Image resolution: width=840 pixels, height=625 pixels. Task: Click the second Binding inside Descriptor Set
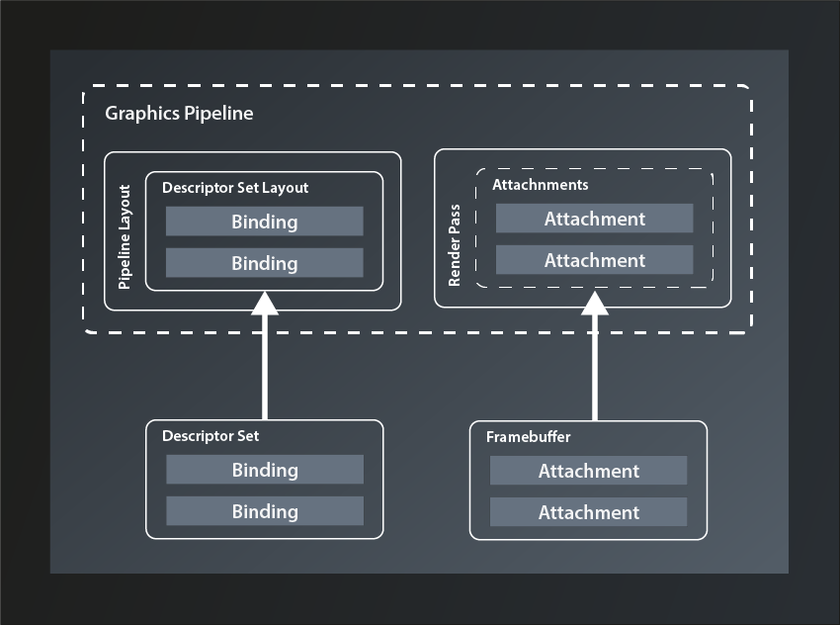pyautogui.click(x=264, y=511)
